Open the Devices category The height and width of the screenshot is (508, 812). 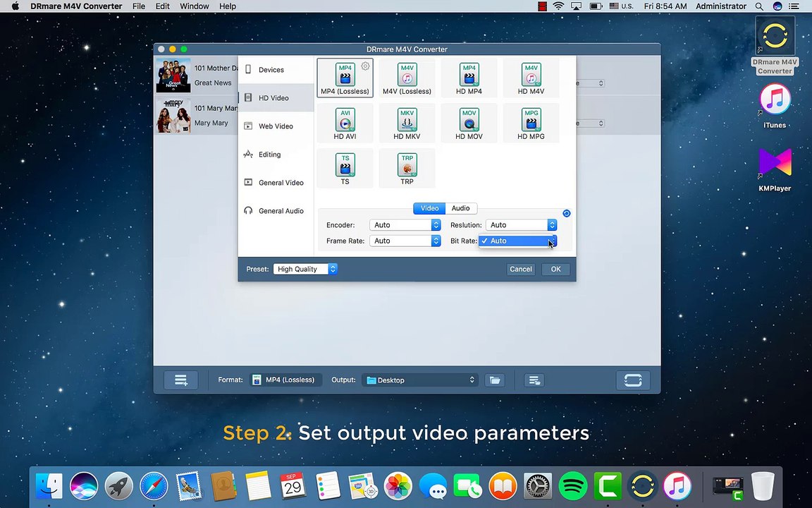tap(276, 69)
